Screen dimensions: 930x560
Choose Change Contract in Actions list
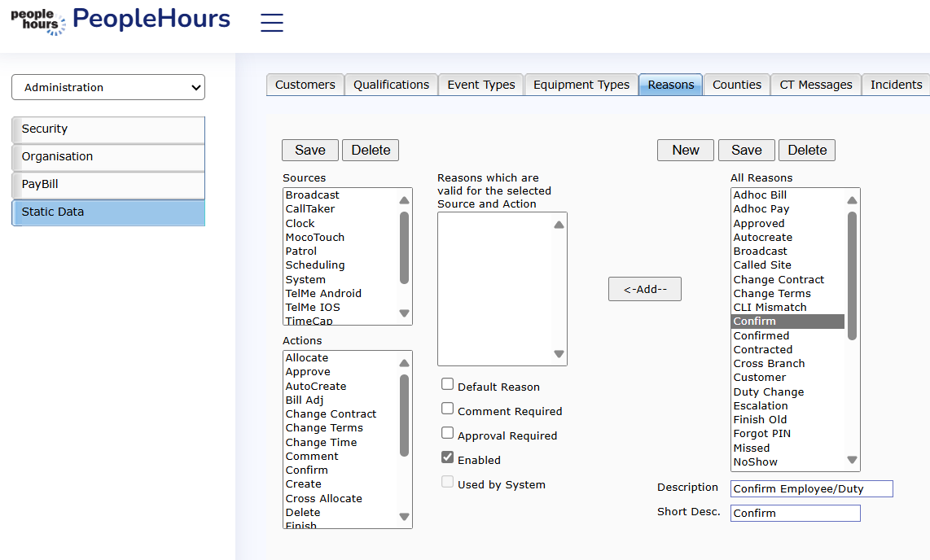331,414
